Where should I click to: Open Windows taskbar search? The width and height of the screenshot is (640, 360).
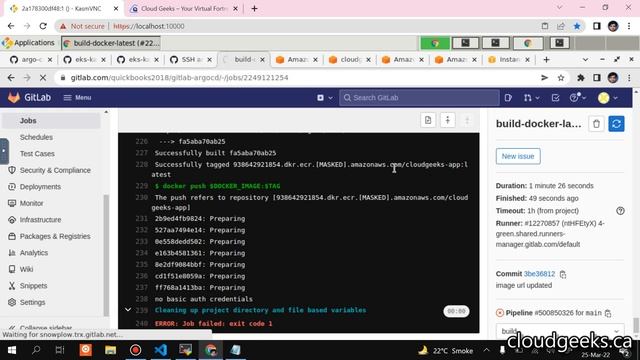[x=36, y=350]
